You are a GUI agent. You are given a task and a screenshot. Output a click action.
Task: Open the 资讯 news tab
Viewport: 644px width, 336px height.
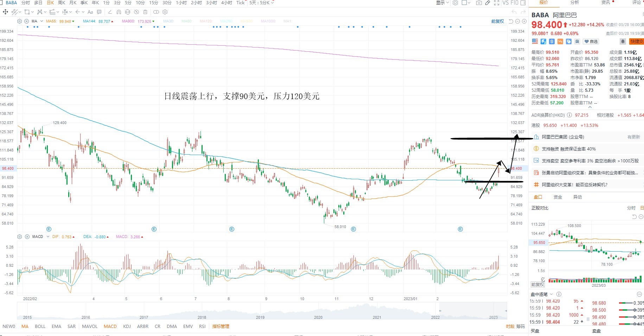tap(606, 2)
